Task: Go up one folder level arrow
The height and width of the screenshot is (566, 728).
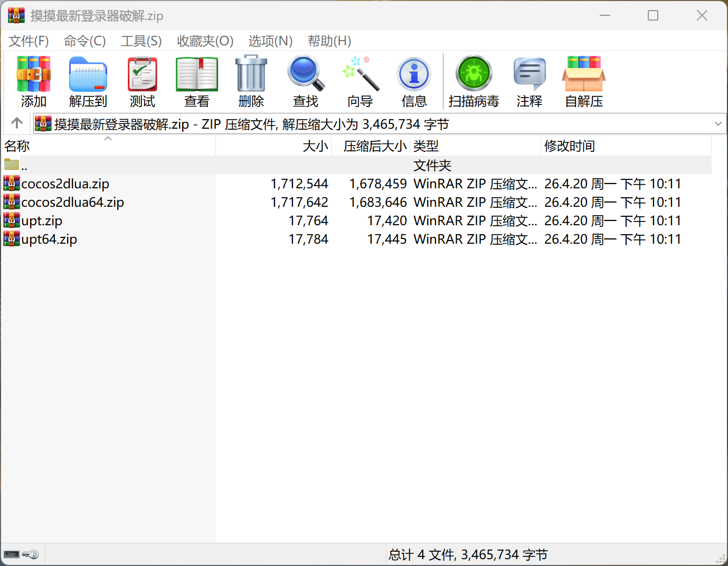Action: tap(17, 123)
